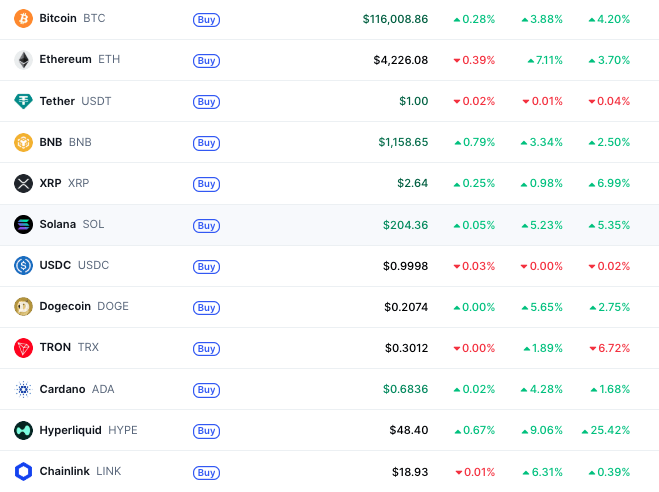Click the Chainlink hexagon icon
Image resolution: width=659 pixels, height=492 pixels.
(x=23, y=471)
